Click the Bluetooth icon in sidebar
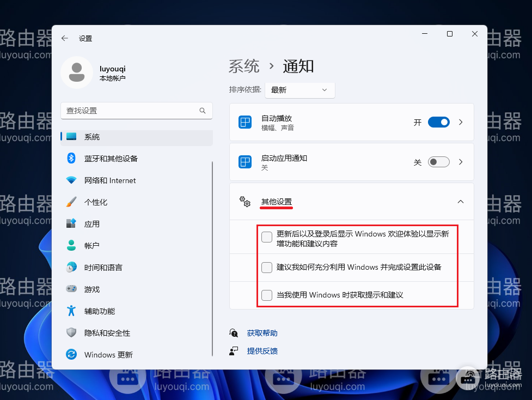The height and width of the screenshot is (400, 532). point(71,158)
